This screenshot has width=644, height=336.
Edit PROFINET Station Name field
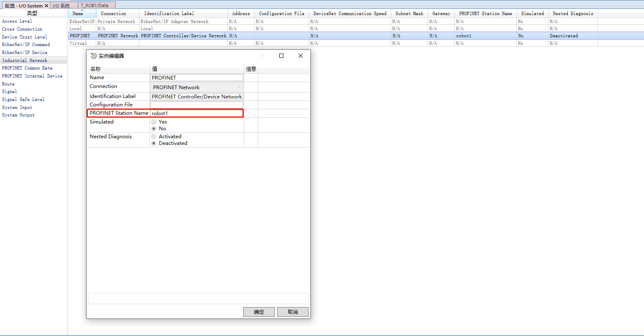pyautogui.click(x=197, y=113)
